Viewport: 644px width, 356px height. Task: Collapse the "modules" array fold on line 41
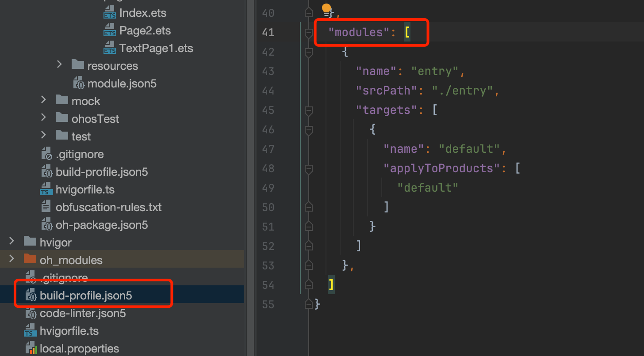pyautogui.click(x=309, y=33)
